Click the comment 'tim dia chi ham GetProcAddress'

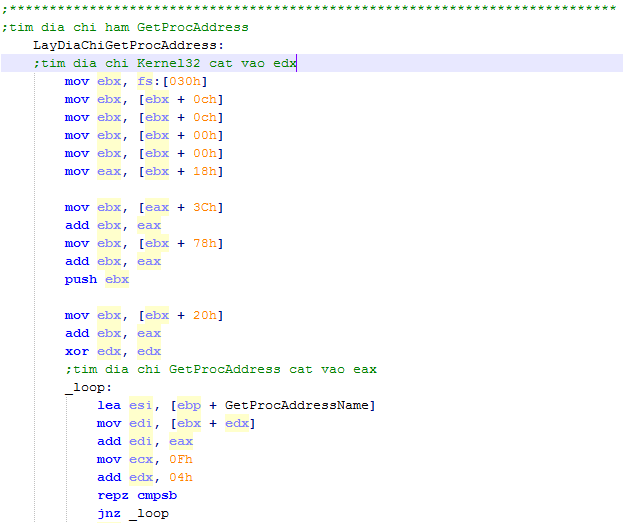coord(125,27)
